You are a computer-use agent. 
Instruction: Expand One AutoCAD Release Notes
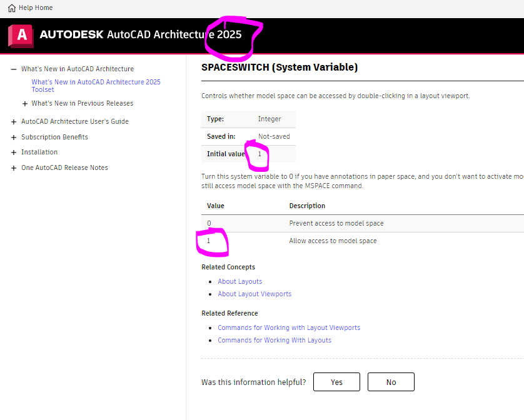click(13, 167)
